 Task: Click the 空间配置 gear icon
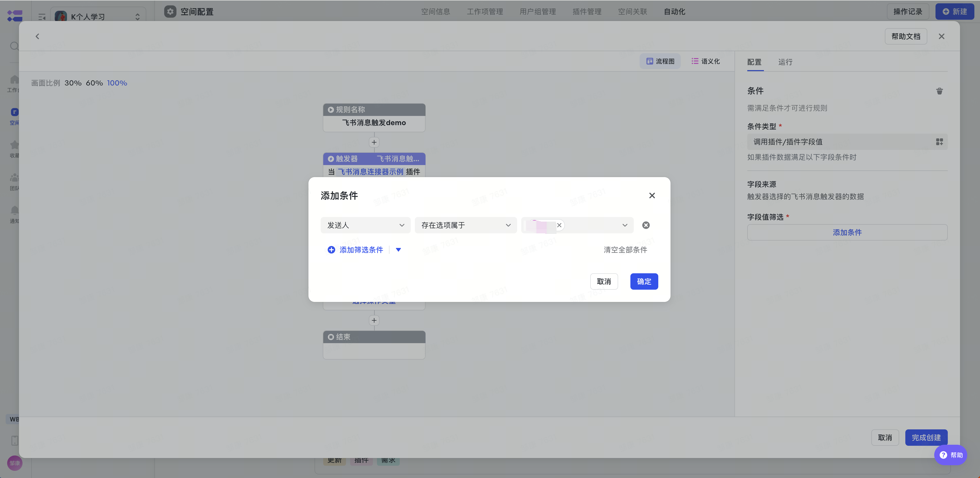[170, 12]
